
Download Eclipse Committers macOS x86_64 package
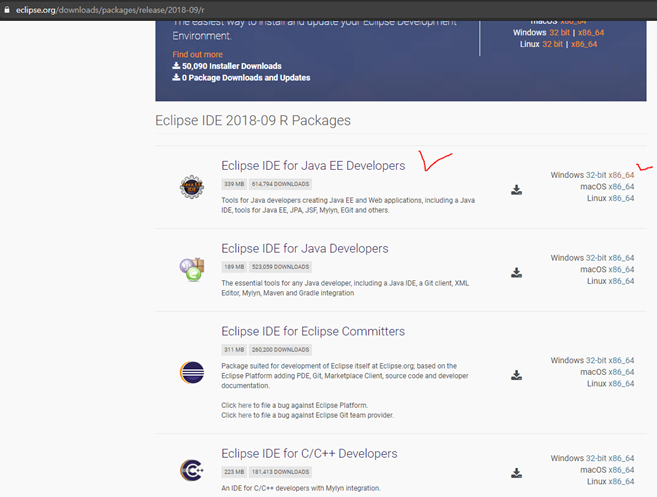[x=621, y=372]
